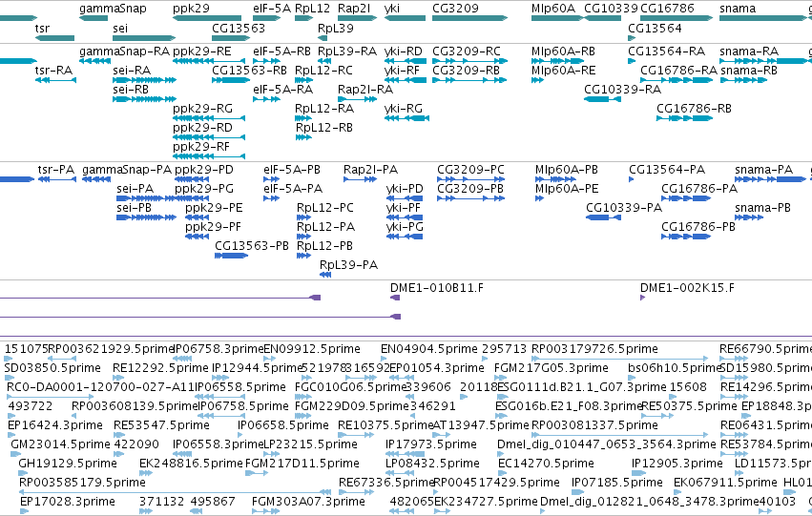The width and height of the screenshot is (812, 516).
Task: Click the EC14270.5prime EST label
Action: (x=546, y=464)
